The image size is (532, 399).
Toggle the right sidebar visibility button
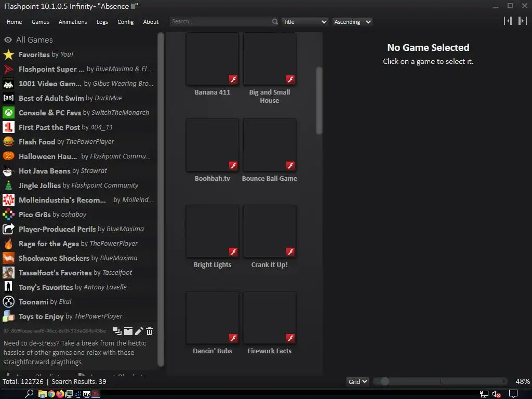523,21
